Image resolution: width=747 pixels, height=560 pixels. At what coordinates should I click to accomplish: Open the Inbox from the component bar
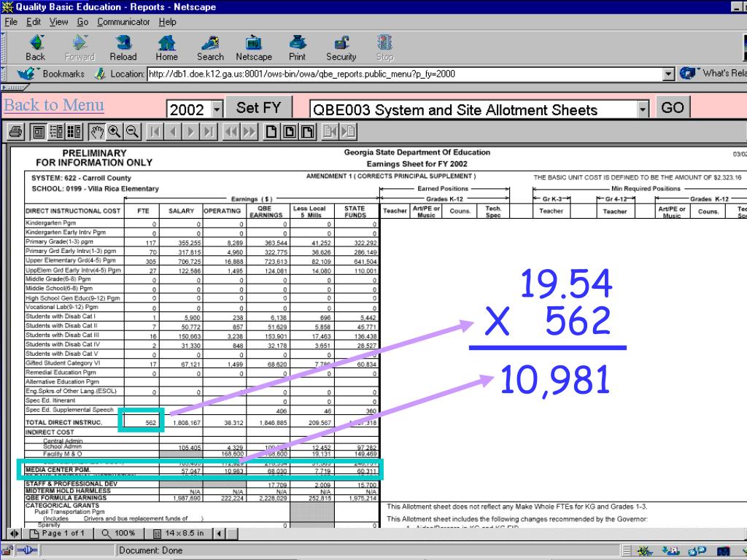[x=670, y=551]
